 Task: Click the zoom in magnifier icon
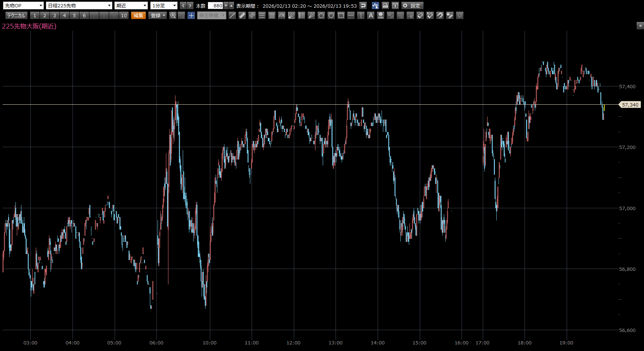pyautogui.click(x=173, y=15)
